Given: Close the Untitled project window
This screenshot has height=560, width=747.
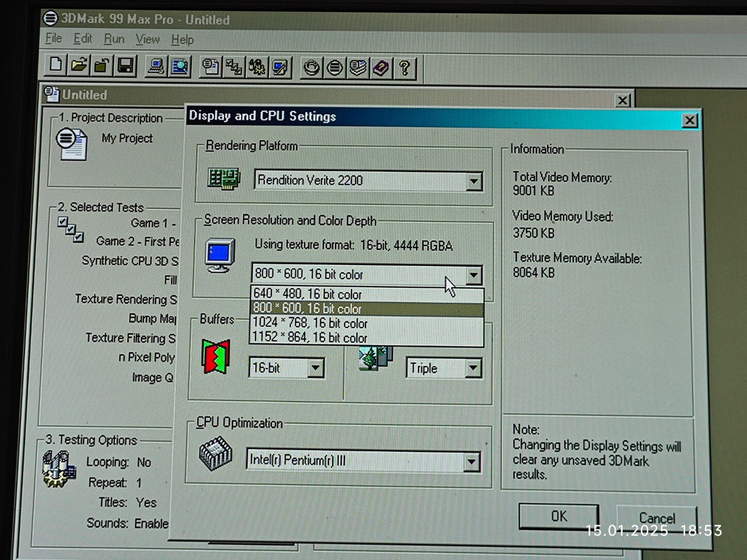Looking at the screenshot, I should 623,100.
